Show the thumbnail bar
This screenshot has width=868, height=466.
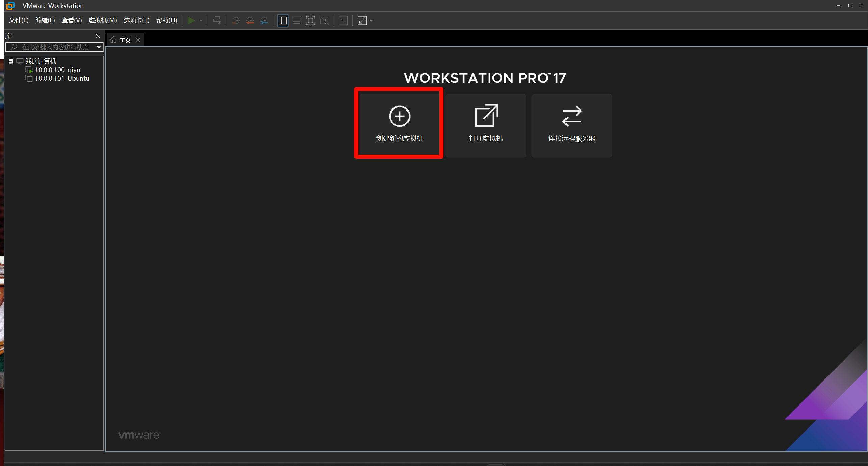click(296, 20)
